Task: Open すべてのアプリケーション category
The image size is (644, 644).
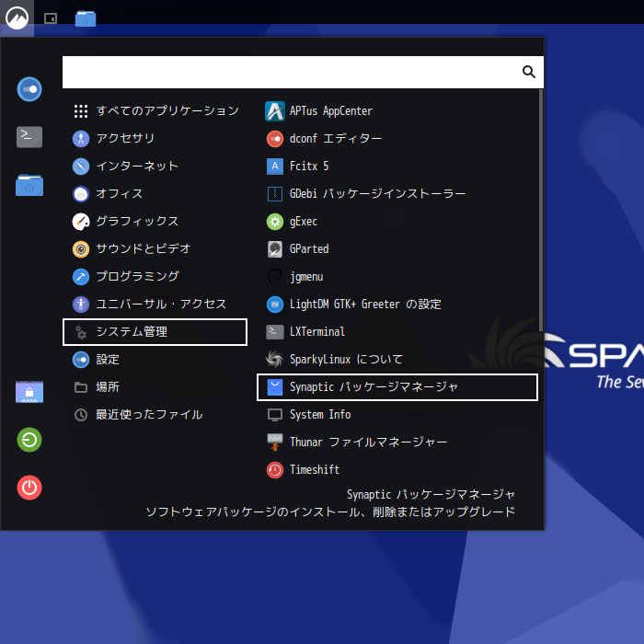Action: click(155, 111)
